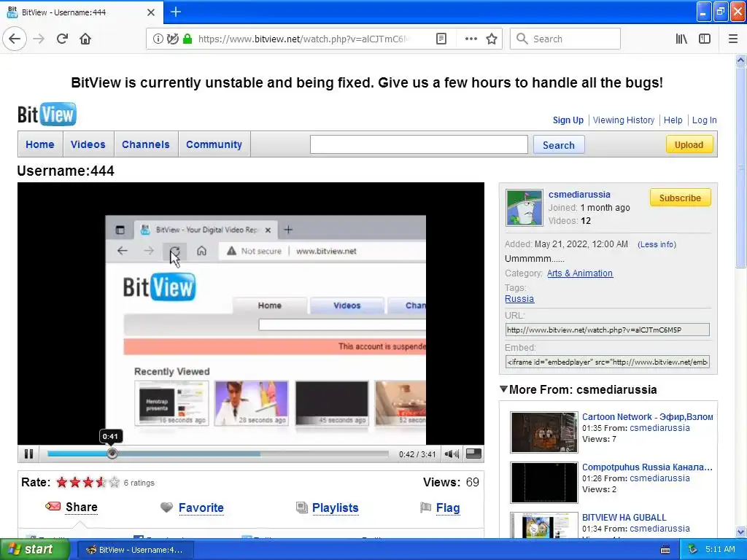Click the system tray keyboard icon
Screen dimensions: 747x560
[665, 550]
